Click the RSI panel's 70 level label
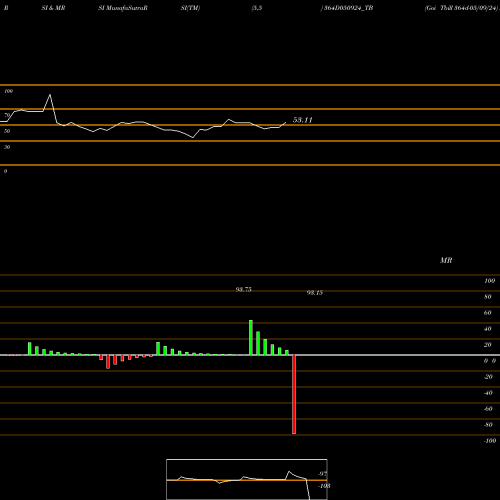The width and height of the screenshot is (500, 500). (x=7, y=115)
